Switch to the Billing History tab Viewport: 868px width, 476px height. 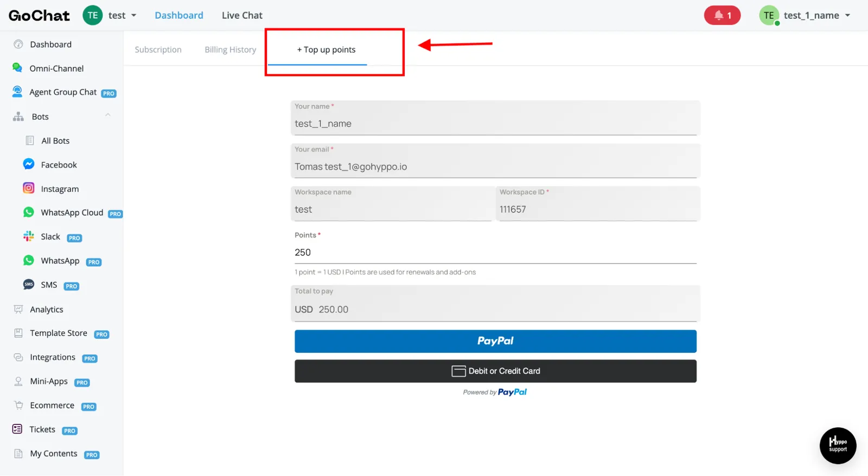click(230, 49)
